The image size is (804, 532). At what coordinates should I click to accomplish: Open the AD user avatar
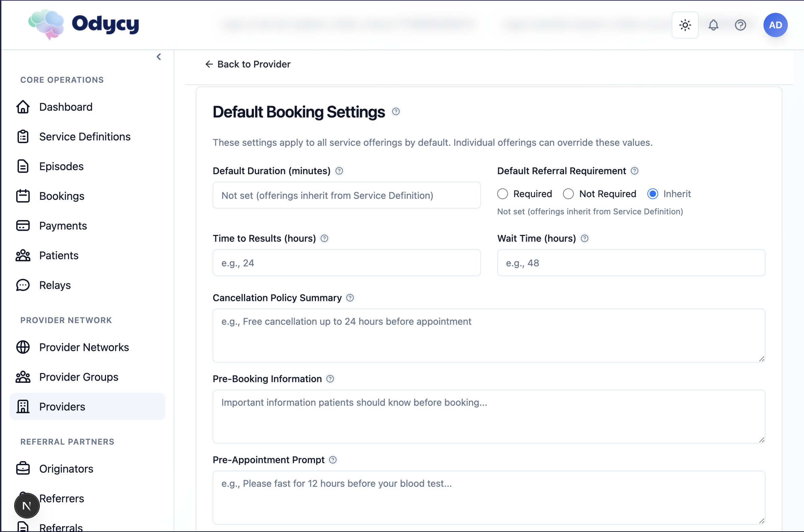(776, 25)
